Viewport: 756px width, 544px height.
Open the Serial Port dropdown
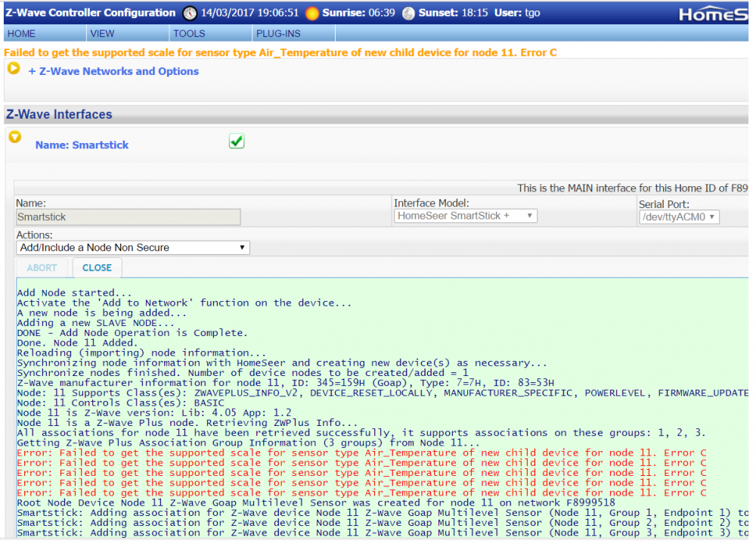(x=678, y=217)
